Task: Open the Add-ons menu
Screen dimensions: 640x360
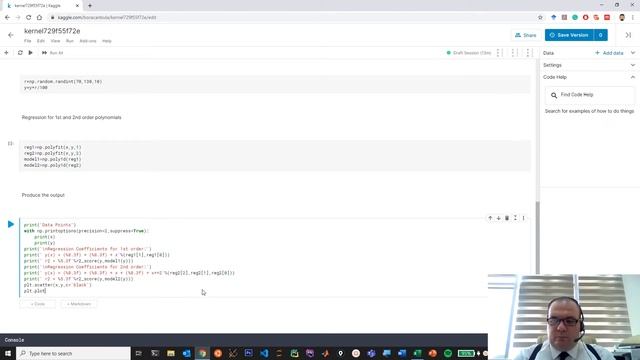Action: (88, 41)
